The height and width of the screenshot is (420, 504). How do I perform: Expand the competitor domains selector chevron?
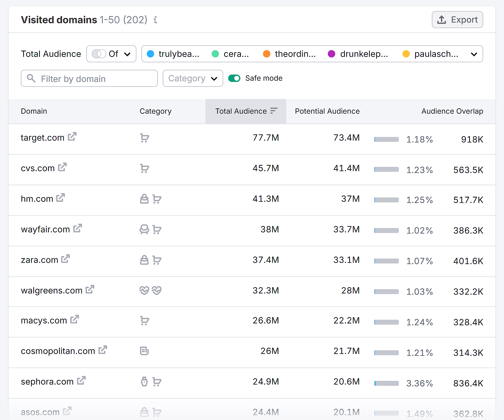(474, 54)
